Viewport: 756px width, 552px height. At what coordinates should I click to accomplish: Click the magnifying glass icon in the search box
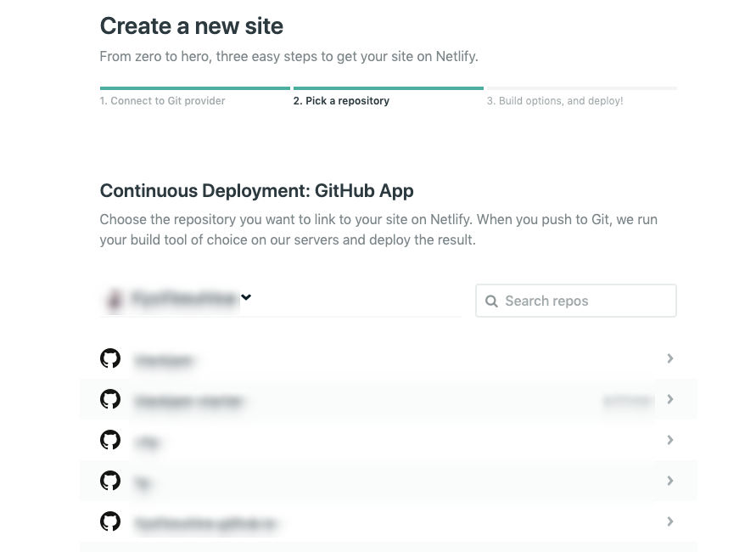[x=491, y=301]
